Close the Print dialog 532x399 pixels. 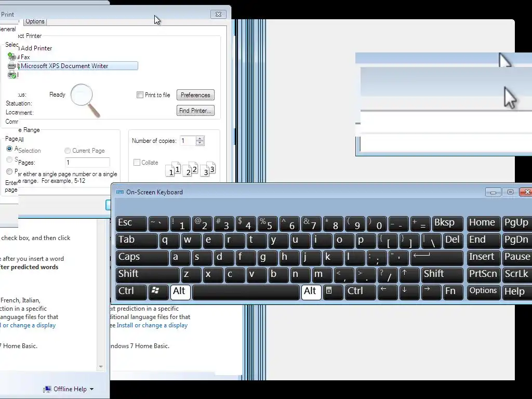coord(218,14)
